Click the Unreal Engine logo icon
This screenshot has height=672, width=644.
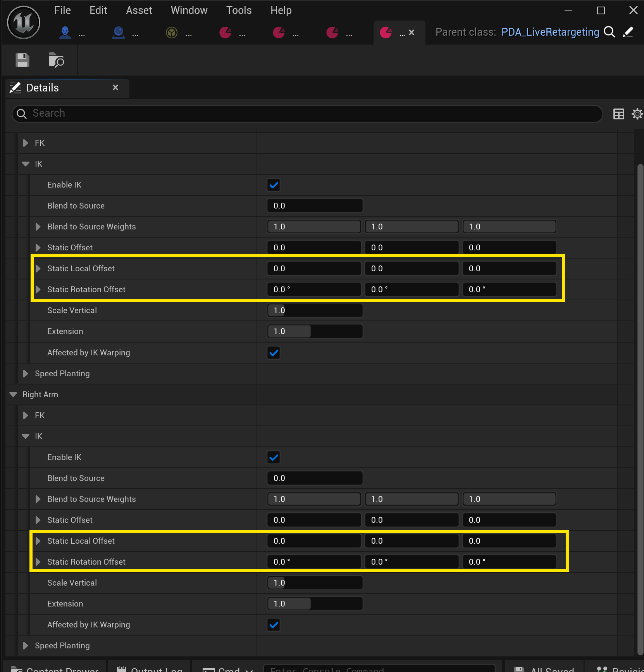(x=24, y=23)
